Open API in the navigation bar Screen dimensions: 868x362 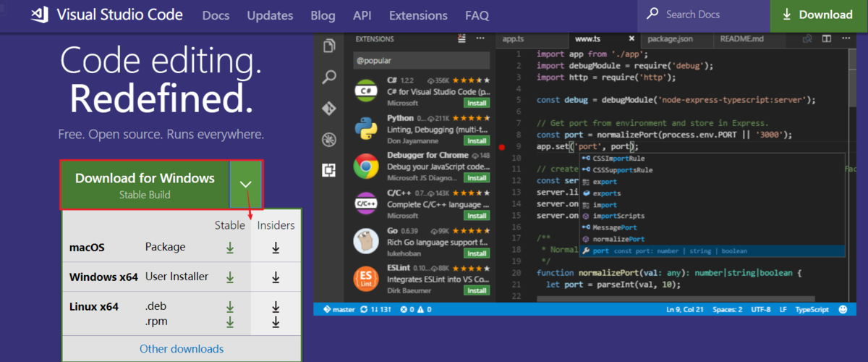pos(362,15)
